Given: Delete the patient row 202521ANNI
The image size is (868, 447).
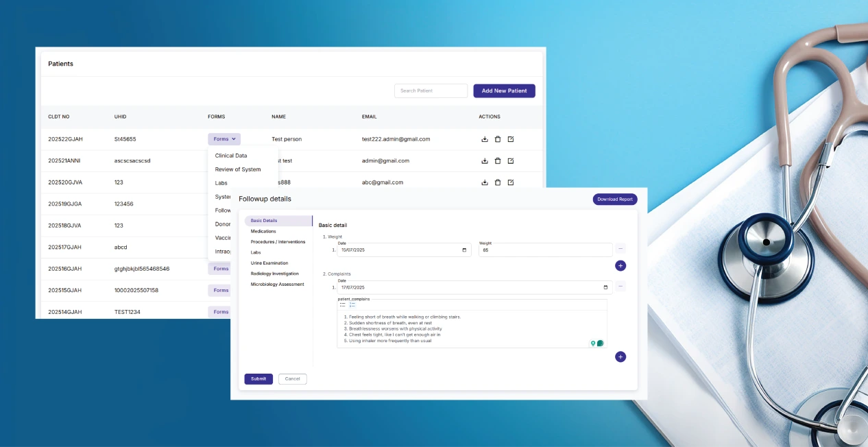Looking at the screenshot, I should 498,161.
